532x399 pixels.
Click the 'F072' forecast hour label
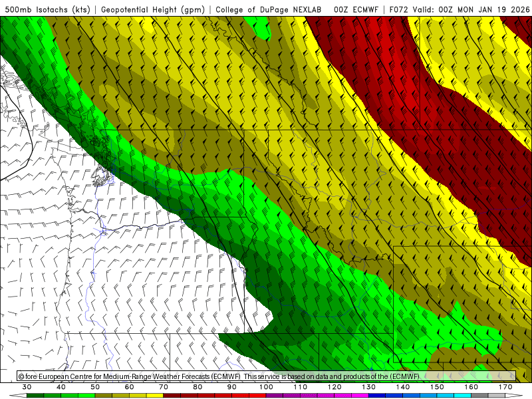(398, 10)
